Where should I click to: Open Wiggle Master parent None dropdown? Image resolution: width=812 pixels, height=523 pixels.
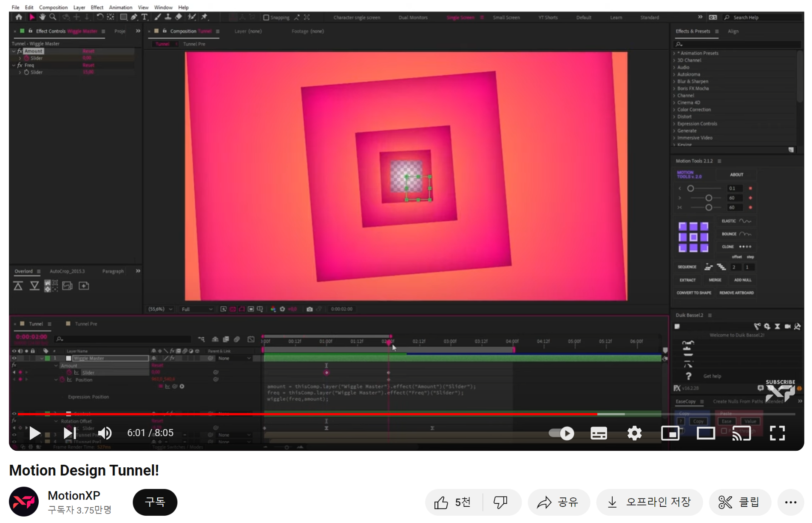[x=234, y=358]
